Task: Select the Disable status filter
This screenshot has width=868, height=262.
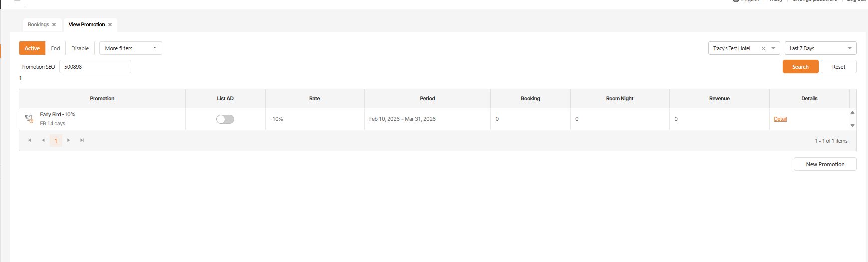Action: coord(80,48)
